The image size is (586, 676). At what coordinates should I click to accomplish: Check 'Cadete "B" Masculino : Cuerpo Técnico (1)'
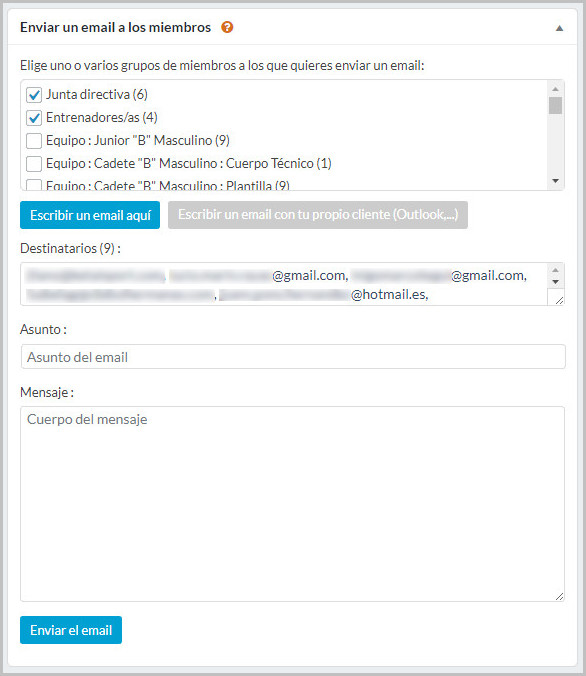click(34, 164)
